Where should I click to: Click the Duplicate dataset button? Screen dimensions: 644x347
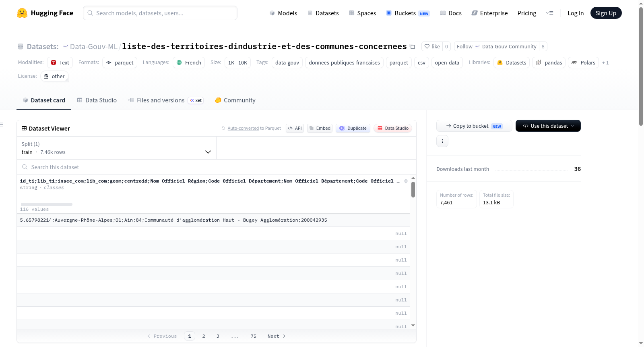[353, 128]
